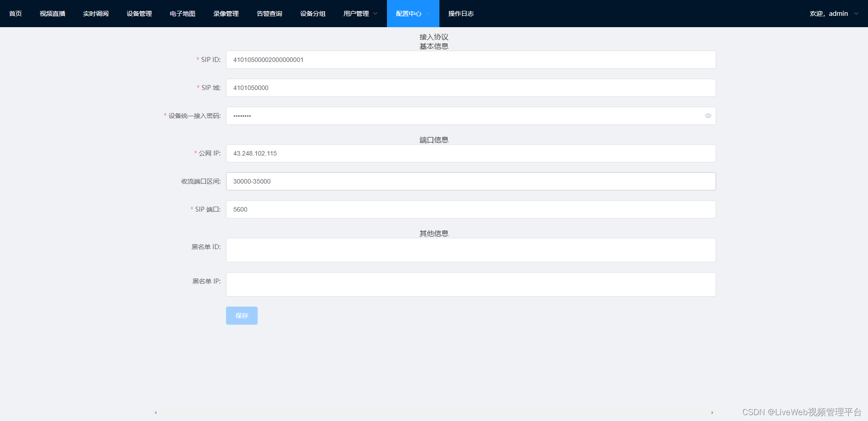The height and width of the screenshot is (421, 868).
Task: Open 电子地图 menu item
Action: tap(183, 14)
